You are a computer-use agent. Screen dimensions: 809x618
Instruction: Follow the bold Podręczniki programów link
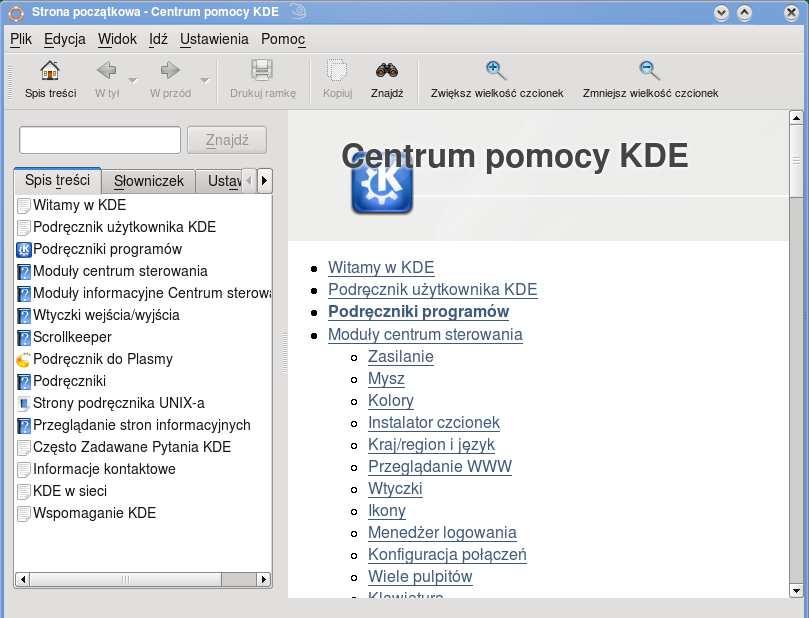coord(418,312)
